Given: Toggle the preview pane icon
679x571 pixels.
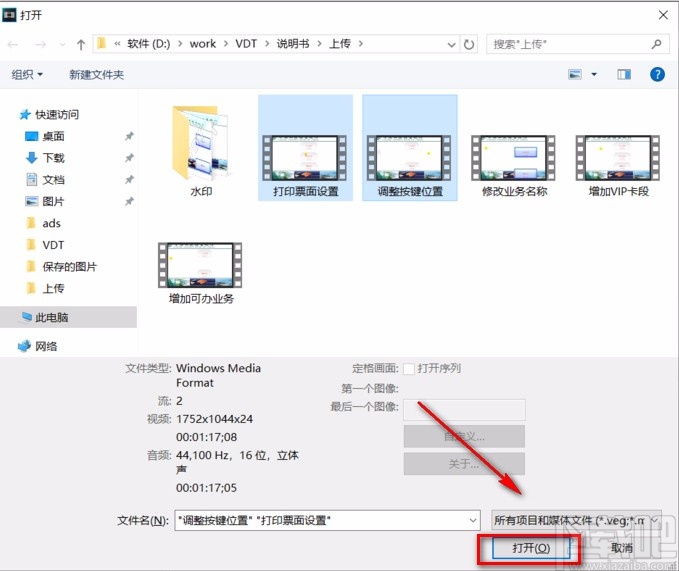Looking at the screenshot, I should (x=624, y=74).
